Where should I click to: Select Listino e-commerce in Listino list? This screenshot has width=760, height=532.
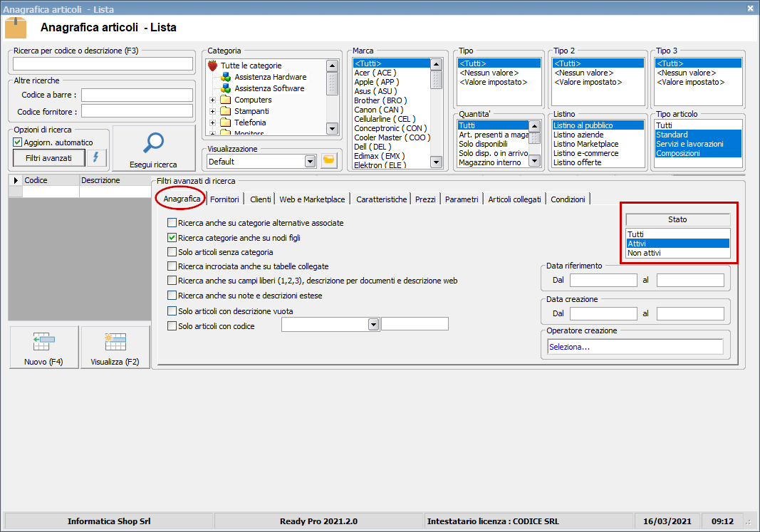(598, 153)
